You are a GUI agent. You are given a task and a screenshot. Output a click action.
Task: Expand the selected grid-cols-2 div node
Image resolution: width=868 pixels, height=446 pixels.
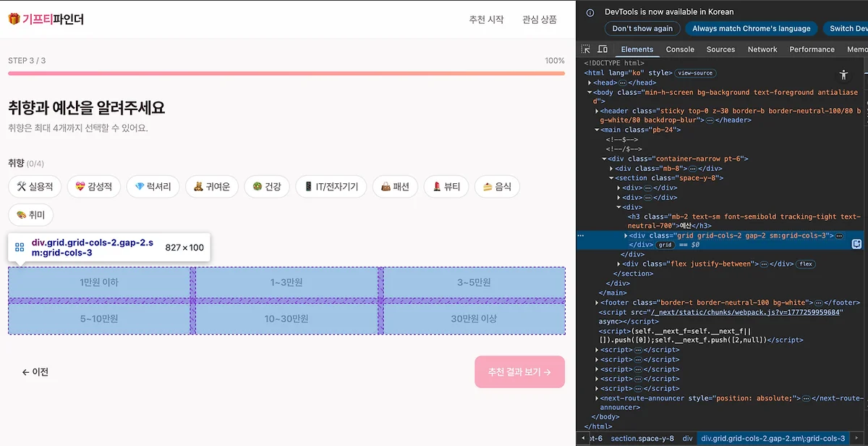click(626, 236)
